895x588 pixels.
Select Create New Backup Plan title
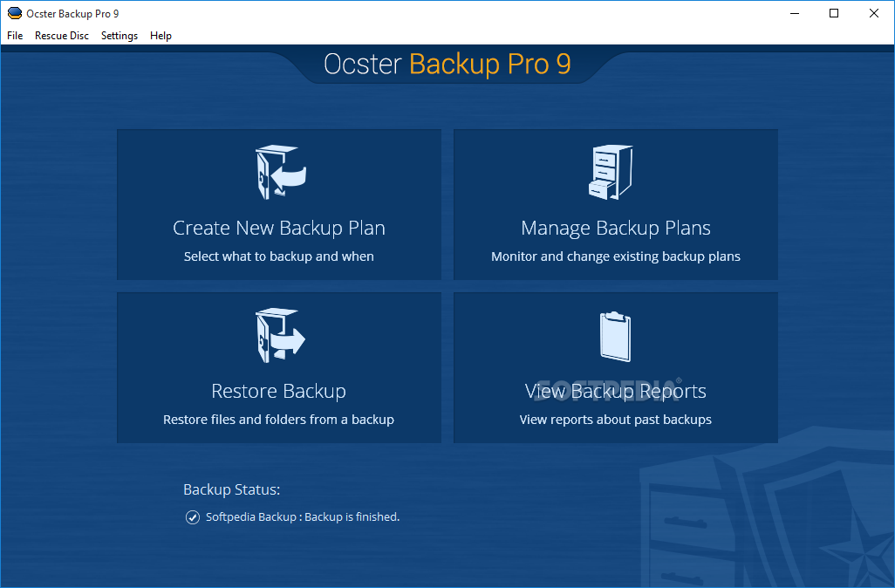[279, 228]
